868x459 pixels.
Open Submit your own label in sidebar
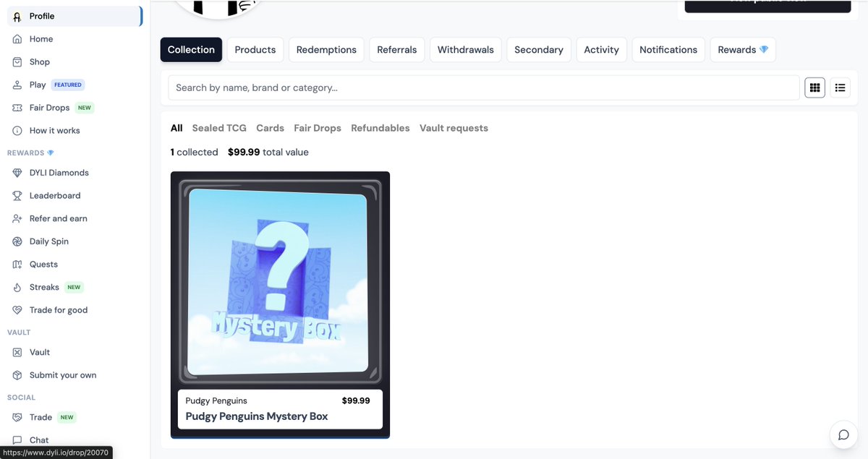[63, 375]
